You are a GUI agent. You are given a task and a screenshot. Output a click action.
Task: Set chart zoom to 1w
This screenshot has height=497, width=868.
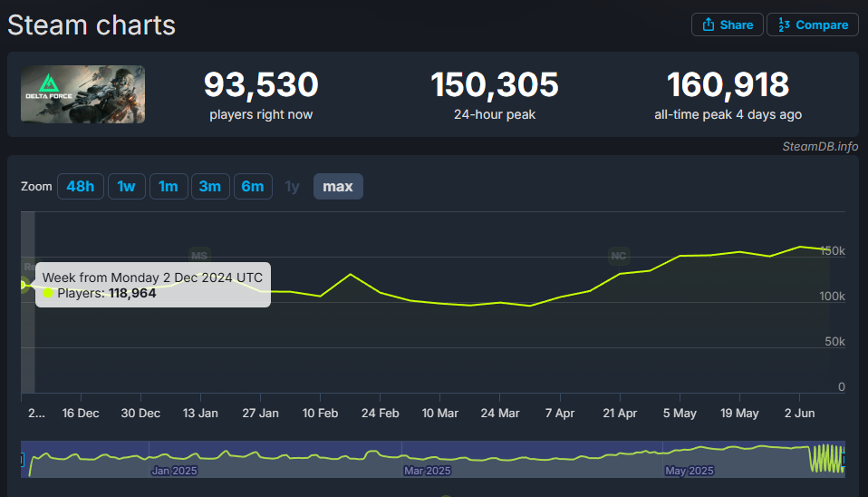[127, 186]
